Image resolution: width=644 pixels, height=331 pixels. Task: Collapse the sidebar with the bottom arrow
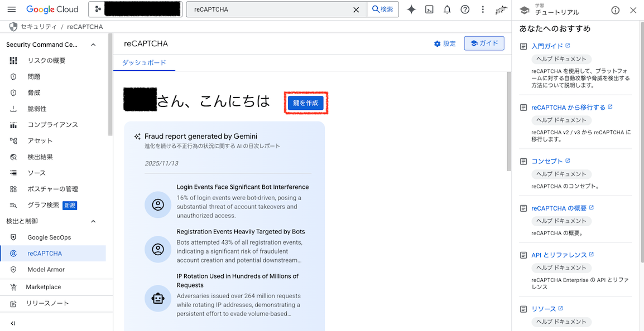12,323
